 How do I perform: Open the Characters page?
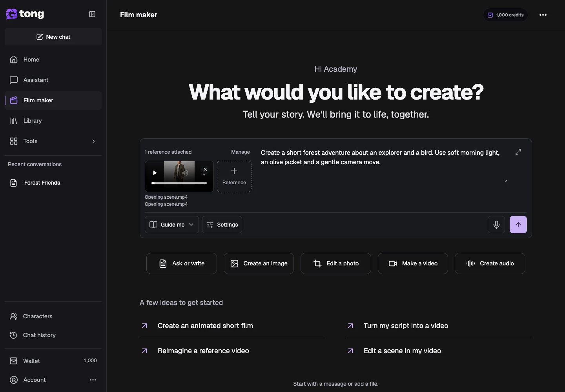pyautogui.click(x=53, y=316)
